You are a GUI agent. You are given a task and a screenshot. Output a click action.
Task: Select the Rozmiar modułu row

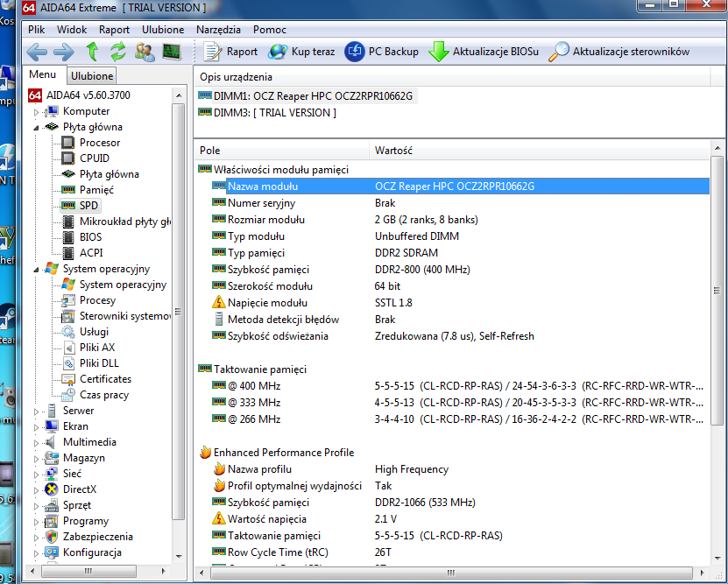click(x=460, y=220)
